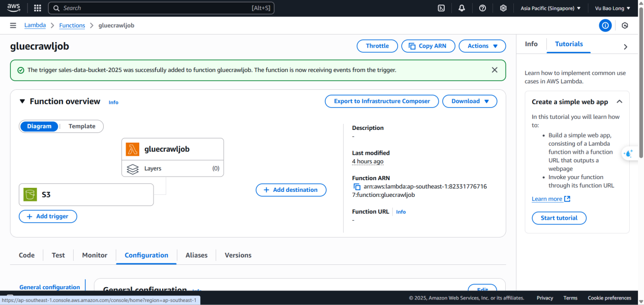The width and height of the screenshot is (644, 305).
Task: Open the Help question mark menu
Action: [x=482, y=8]
